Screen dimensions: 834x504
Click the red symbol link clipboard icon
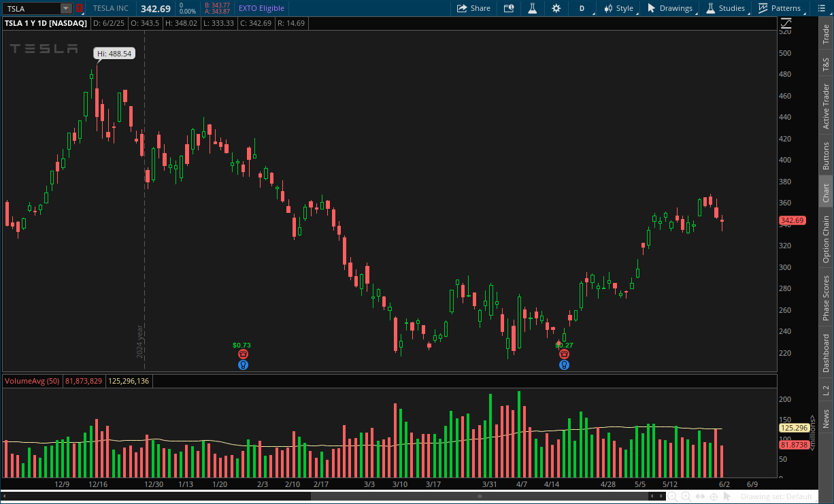tap(79, 8)
